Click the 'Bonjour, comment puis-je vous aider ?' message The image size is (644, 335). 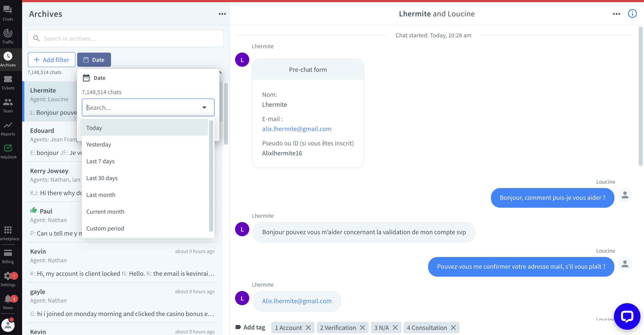coord(552,198)
